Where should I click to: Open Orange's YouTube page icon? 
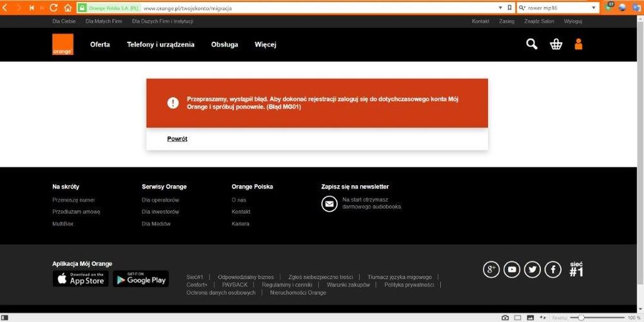pyautogui.click(x=512, y=270)
